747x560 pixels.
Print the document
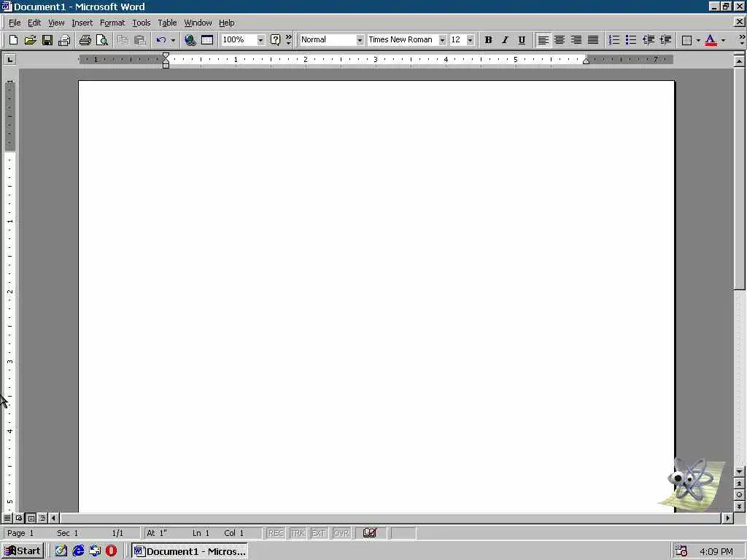[x=85, y=40]
